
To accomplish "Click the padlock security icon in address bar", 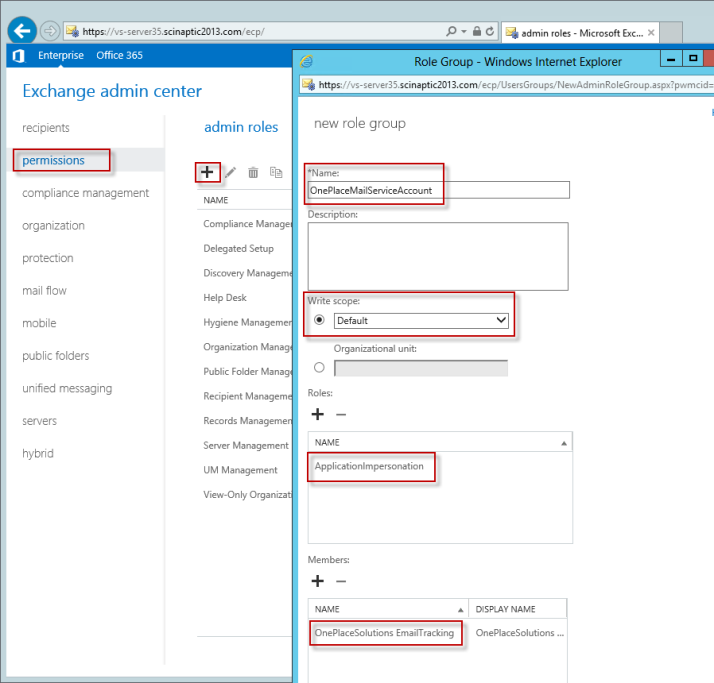I will (x=477, y=31).
